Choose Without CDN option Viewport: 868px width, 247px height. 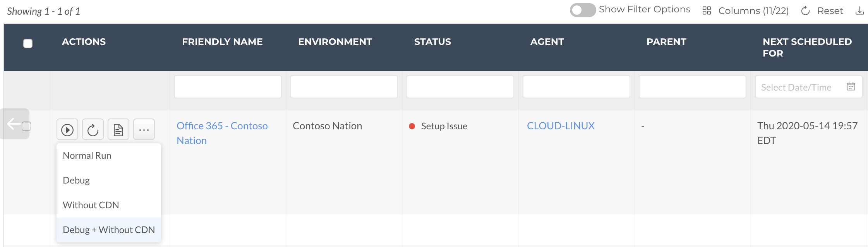[109, 205]
